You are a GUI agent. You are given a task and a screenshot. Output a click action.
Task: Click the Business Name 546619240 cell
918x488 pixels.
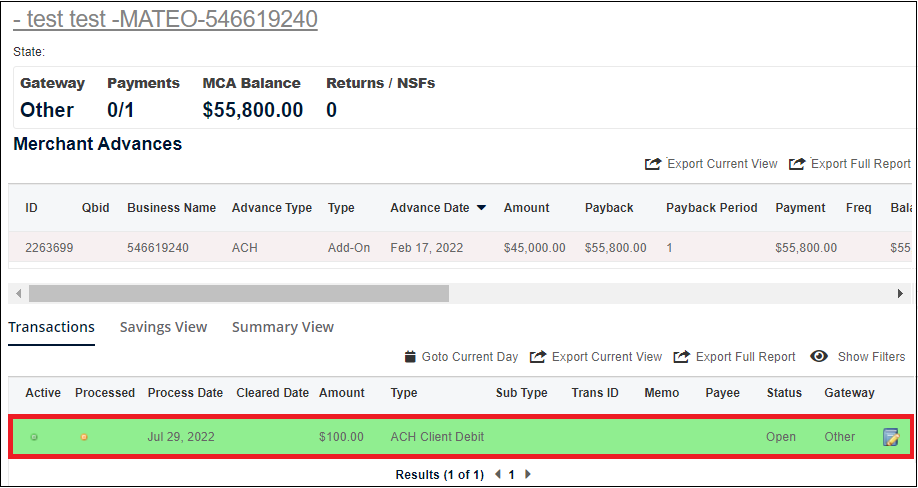(x=158, y=248)
